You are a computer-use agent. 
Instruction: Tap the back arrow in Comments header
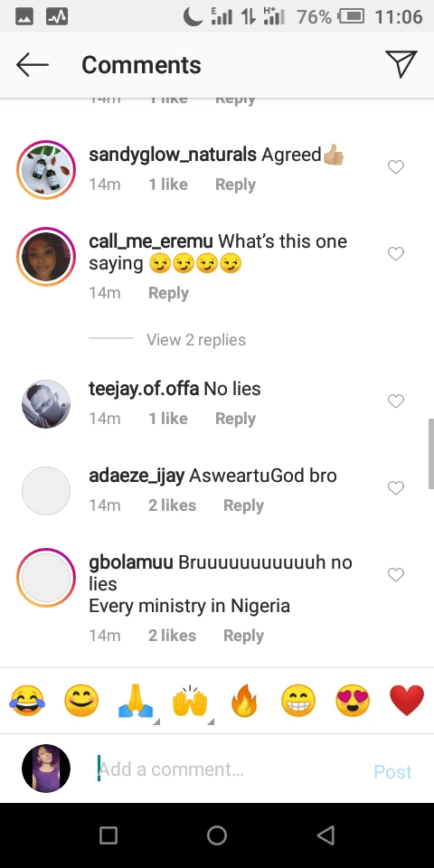[33, 65]
